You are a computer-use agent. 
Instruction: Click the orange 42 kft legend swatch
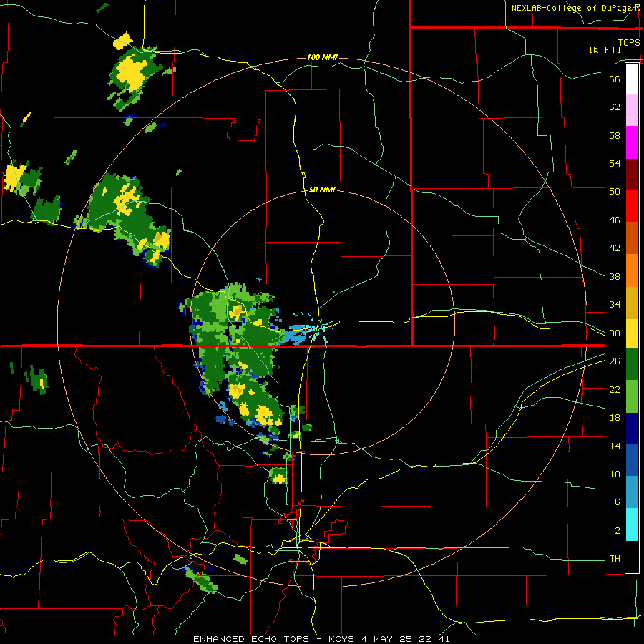pos(632,270)
